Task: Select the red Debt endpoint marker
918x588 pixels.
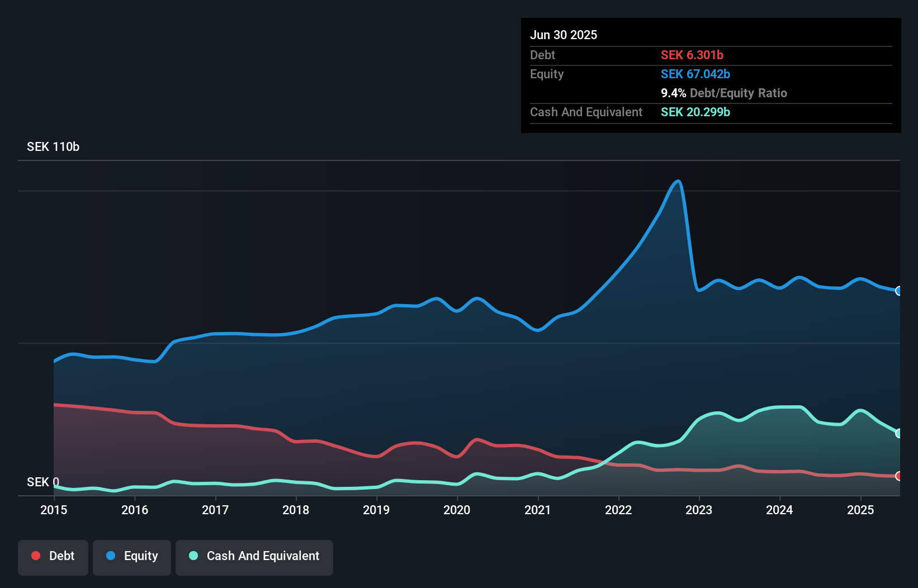Action: point(899,476)
